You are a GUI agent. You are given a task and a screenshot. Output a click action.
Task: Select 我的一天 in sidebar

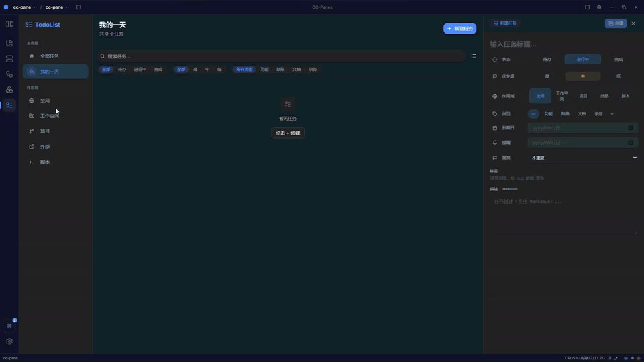click(56, 72)
